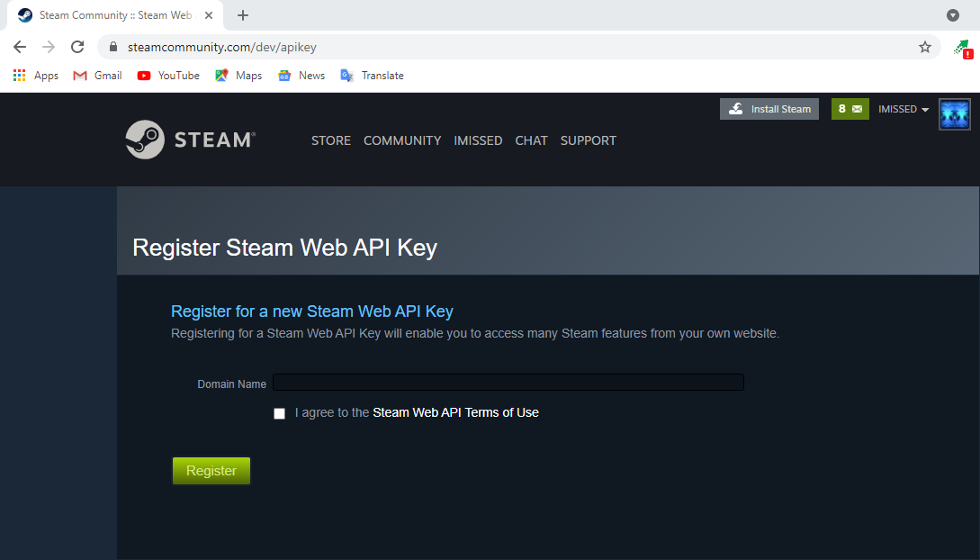This screenshot has width=980, height=560.
Task: Open the COMMUNITY menu
Action: coord(402,140)
